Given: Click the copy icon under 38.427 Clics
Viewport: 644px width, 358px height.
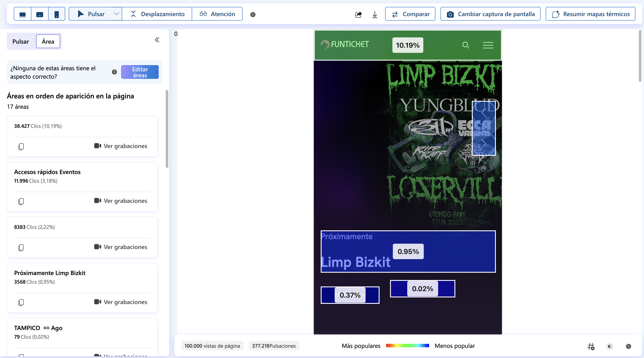Looking at the screenshot, I should [21, 146].
